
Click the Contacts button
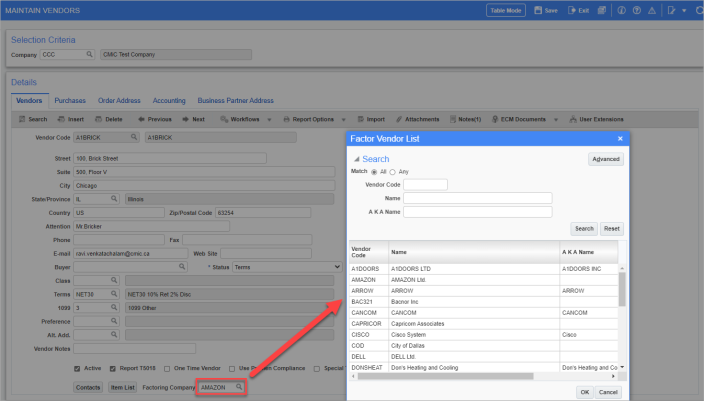coord(88,387)
